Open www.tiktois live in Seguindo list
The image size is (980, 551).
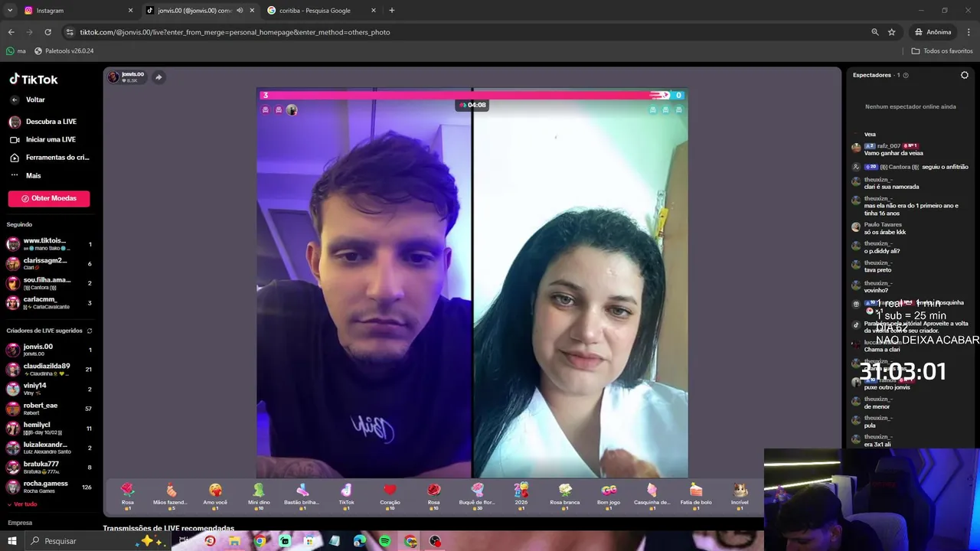pos(49,244)
